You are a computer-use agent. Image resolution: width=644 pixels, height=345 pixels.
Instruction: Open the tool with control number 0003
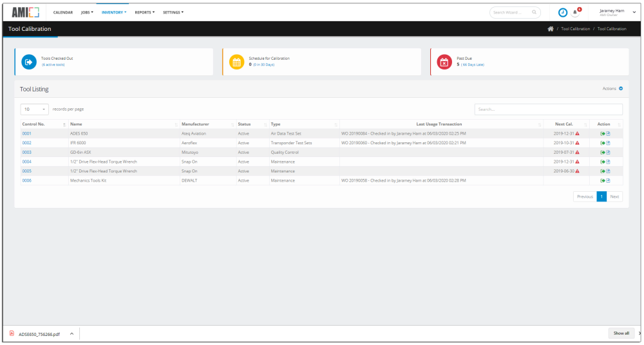pos(26,153)
